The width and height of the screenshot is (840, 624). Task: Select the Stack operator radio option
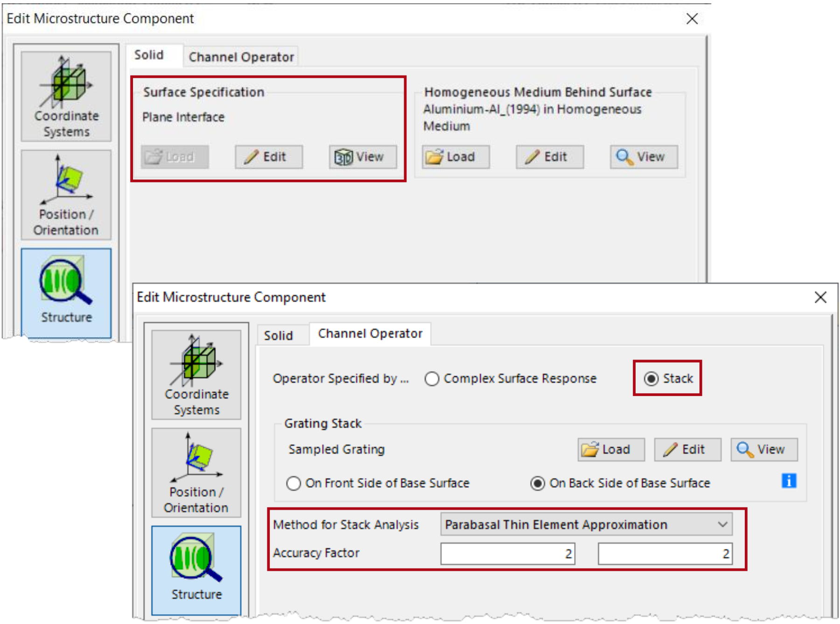(x=668, y=378)
